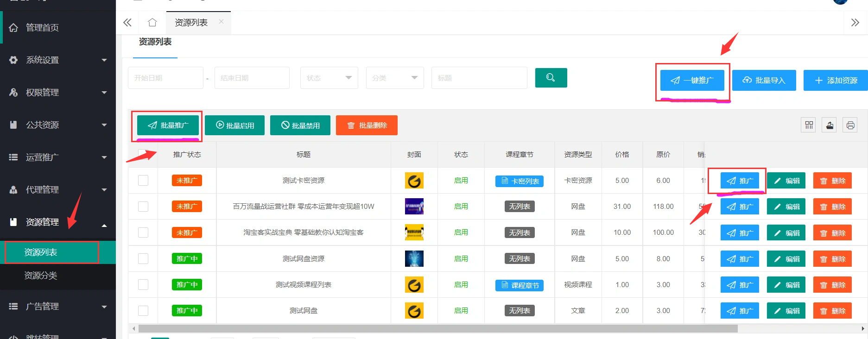Check the 淘宝客实战宝典 row checkbox
This screenshot has height=339, width=868.
point(143,232)
